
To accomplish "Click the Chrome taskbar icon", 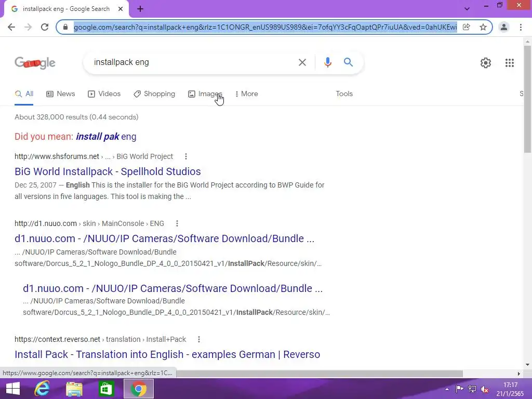I will click(138, 389).
